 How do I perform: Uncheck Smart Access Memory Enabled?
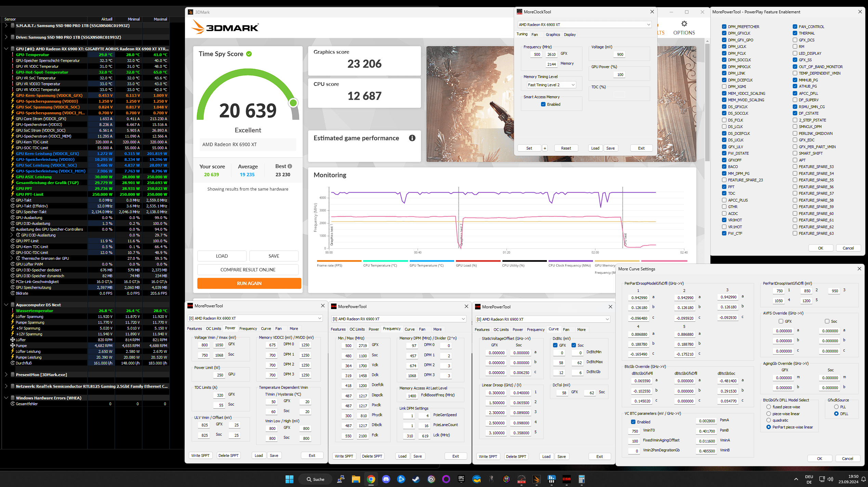click(543, 104)
